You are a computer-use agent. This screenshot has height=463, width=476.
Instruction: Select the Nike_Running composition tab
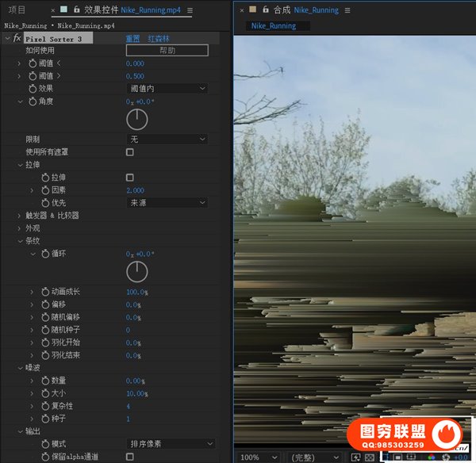coord(274,25)
